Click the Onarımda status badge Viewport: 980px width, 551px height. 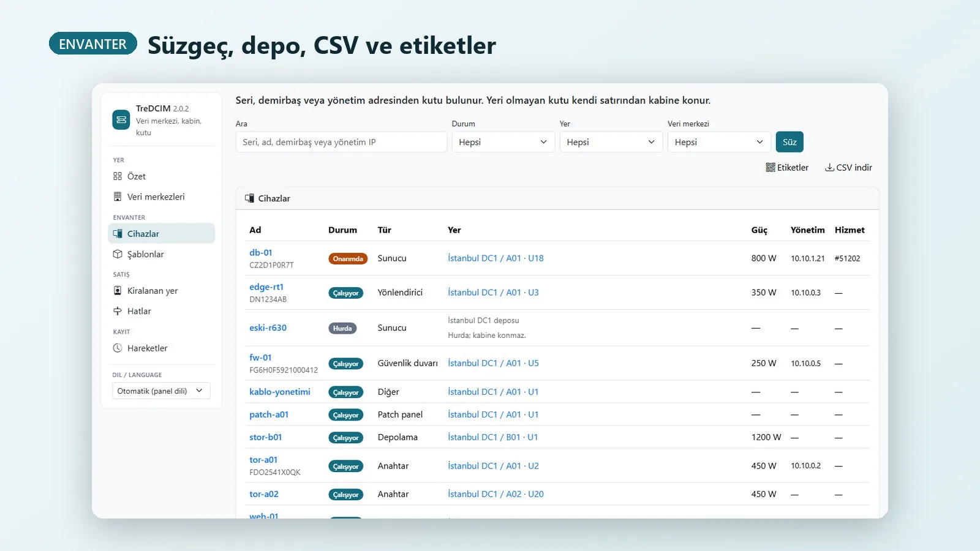click(348, 259)
